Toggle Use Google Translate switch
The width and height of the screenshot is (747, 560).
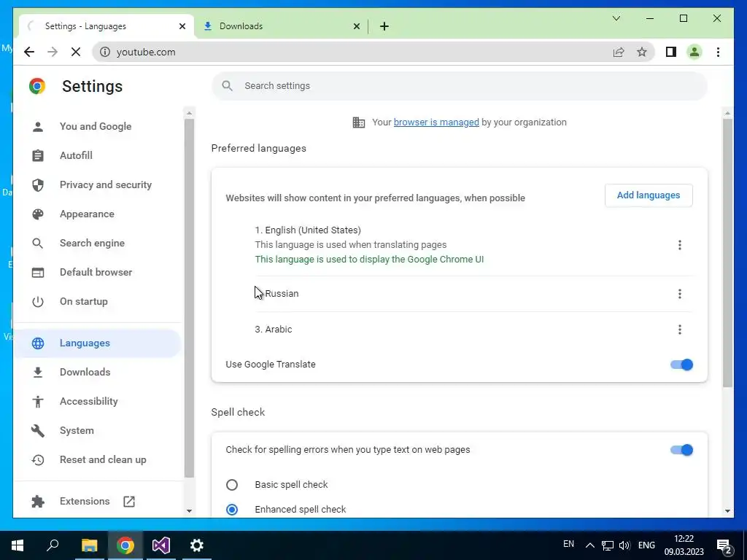681,365
